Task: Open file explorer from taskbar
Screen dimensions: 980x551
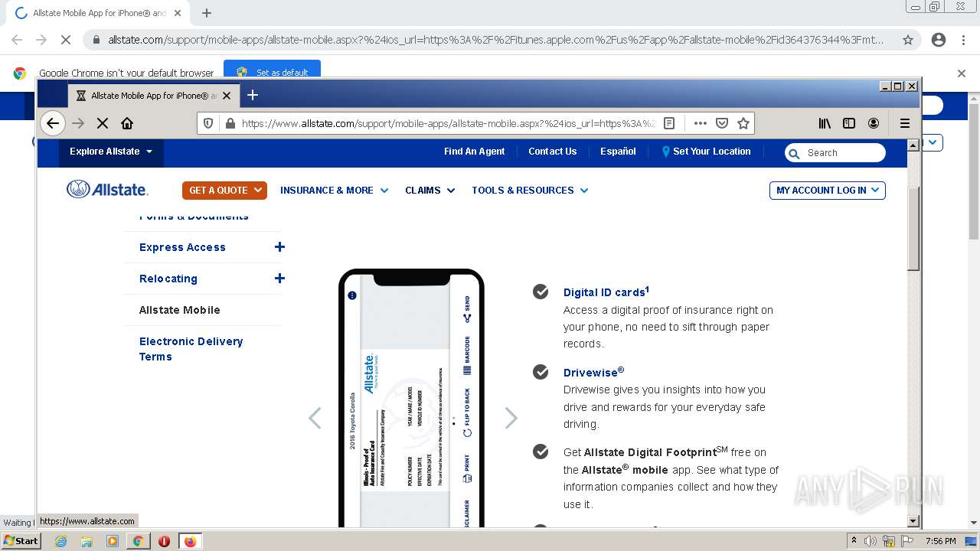Action: (x=87, y=541)
